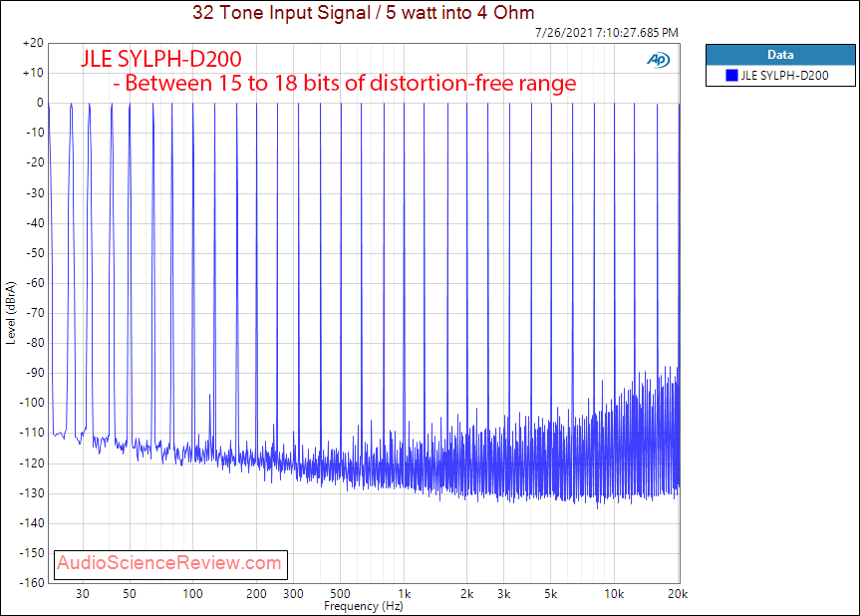This screenshot has width=860, height=616.
Task: Click the Frequency (Hz) axis label
Action: point(363,606)
